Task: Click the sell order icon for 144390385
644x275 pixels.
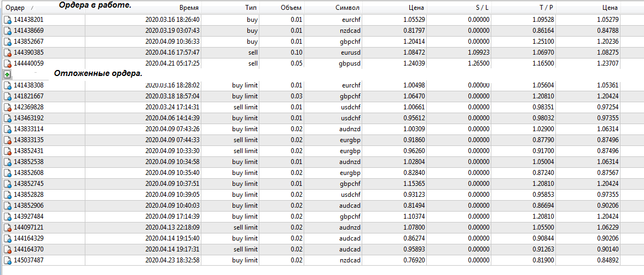Action: coord(7,53)
